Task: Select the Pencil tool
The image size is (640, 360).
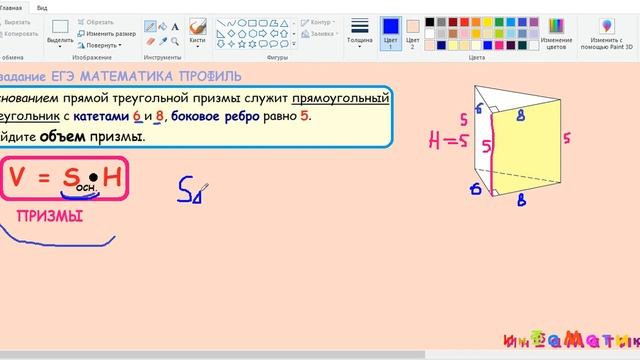Action: (150, 27)
